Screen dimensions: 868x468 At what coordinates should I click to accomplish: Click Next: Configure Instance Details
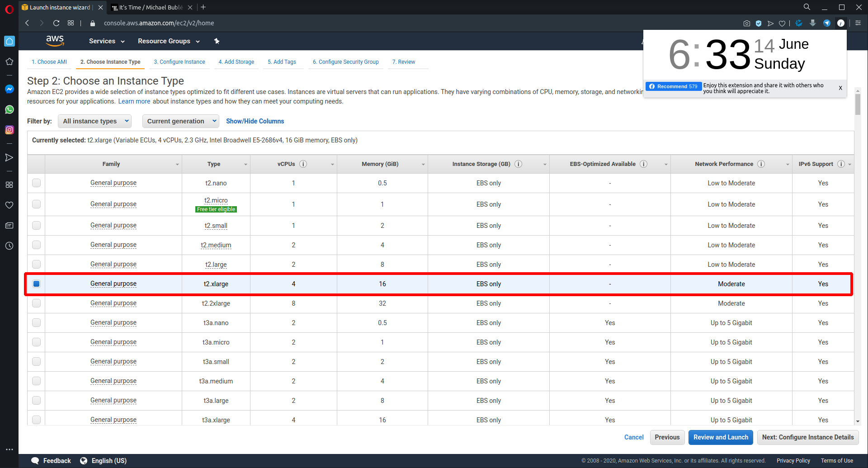808,437
